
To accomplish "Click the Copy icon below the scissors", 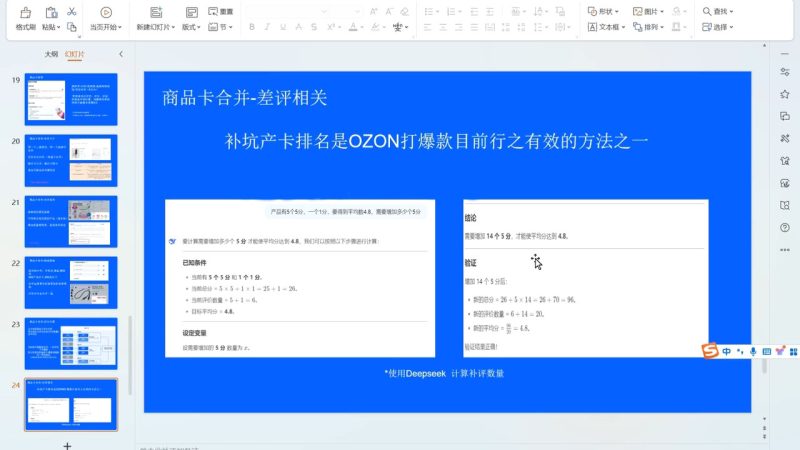I will [x=72, y=27].
